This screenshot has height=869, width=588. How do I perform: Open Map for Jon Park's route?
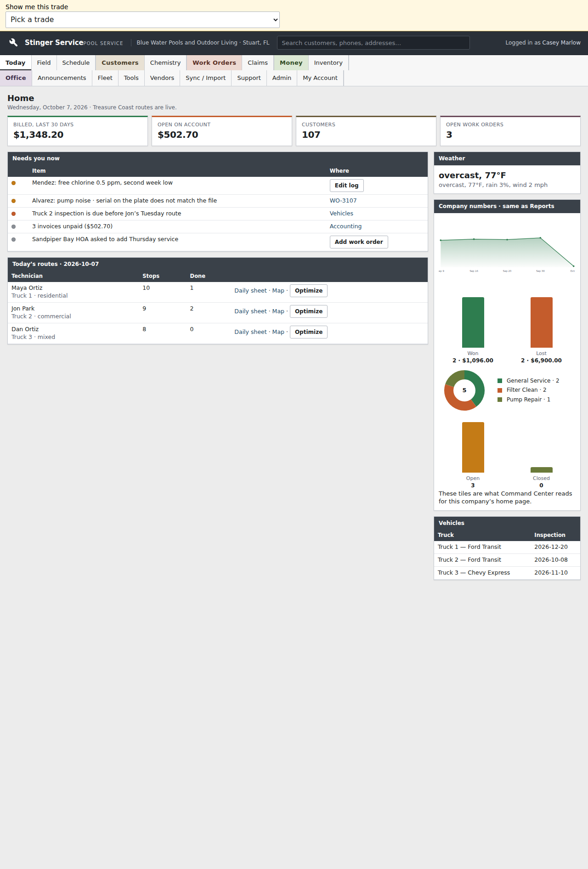coord(278,311)
